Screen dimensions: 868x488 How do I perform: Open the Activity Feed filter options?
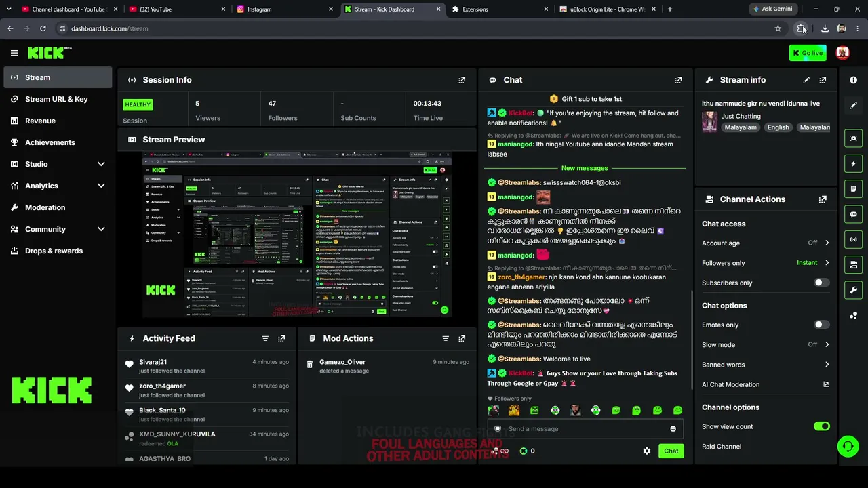tap(265, 338)
